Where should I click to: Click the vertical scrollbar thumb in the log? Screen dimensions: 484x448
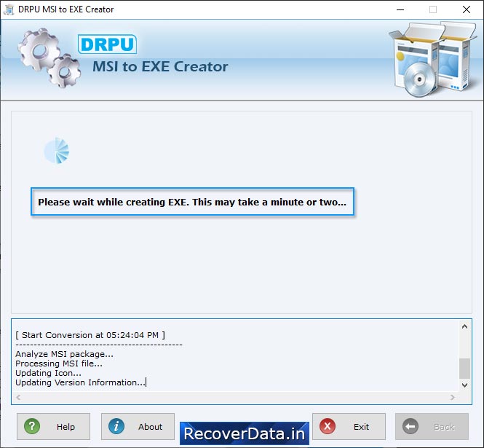click(464, 369)
